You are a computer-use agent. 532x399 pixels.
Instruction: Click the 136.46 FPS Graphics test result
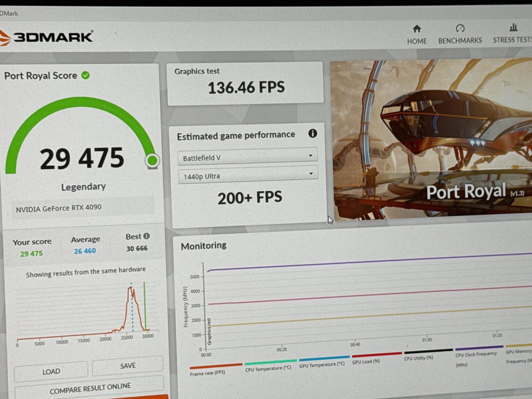click(x=246, y=87)
